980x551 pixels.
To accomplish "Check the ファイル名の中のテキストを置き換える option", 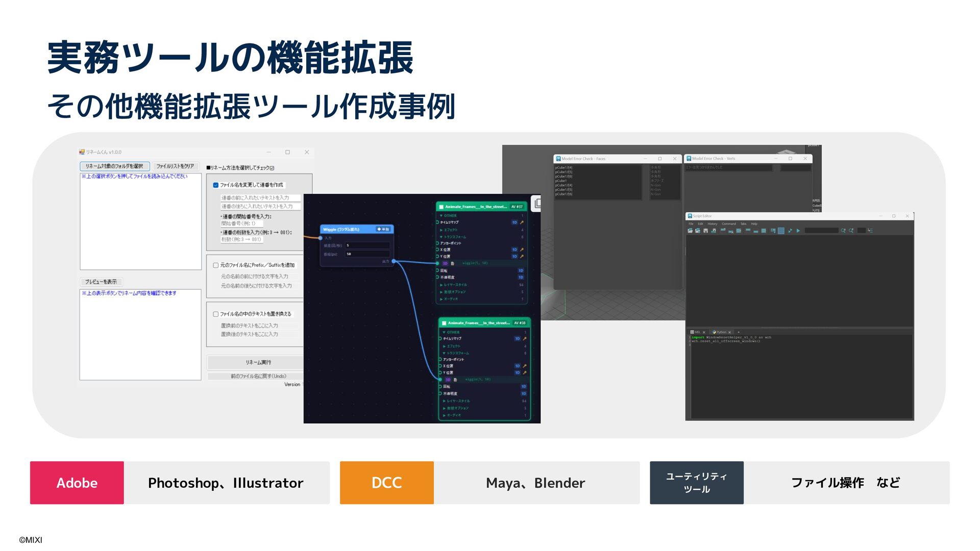I will pyautogui.click(x=216, y=314).
